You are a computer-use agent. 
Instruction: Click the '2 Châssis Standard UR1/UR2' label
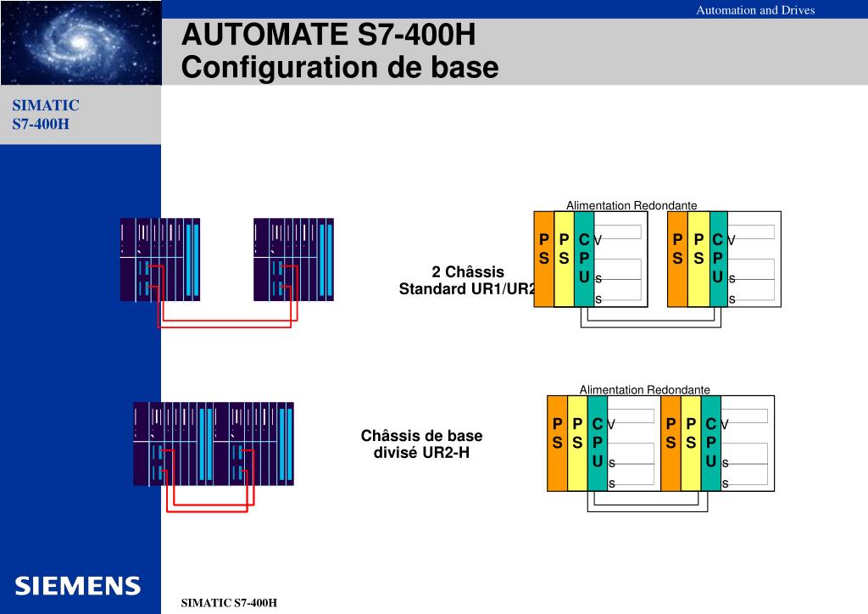(x=468, y=280)
